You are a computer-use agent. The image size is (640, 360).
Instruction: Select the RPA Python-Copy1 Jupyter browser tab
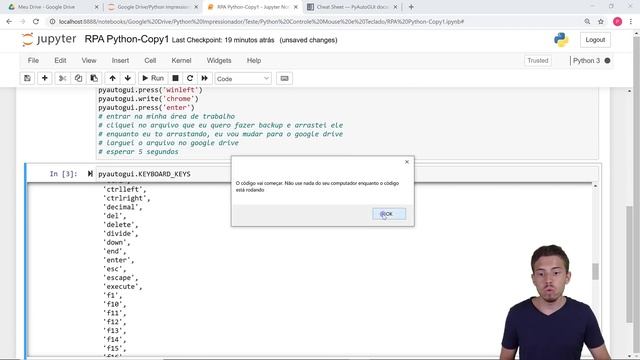coord(253,7)
